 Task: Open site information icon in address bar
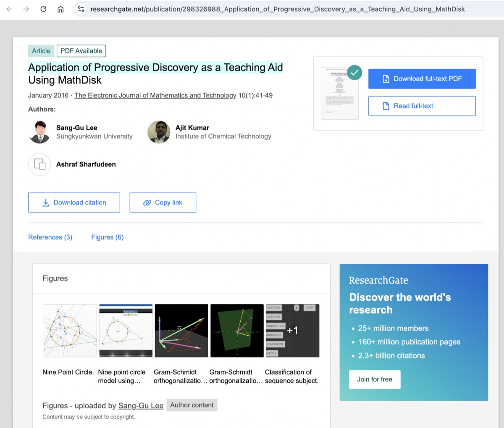(81, 9)
